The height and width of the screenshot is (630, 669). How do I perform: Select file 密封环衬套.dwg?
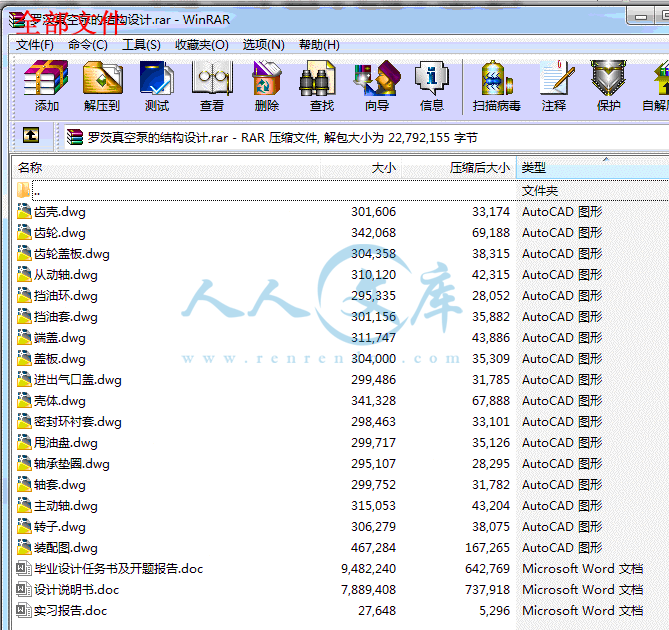point(78,421)
